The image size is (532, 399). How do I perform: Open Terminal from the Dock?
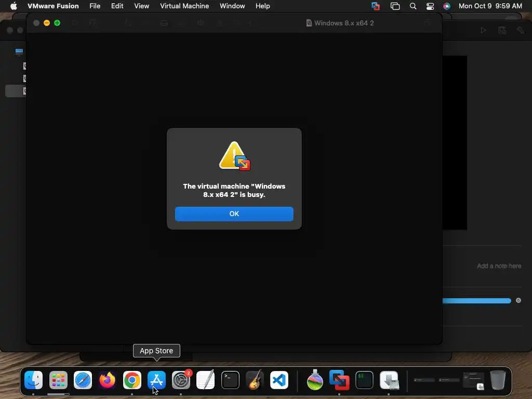[x=230, y=380]
